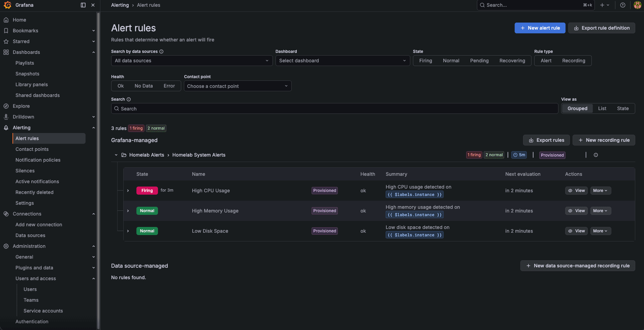Toggle the Recovering state filter

pyautogui.click(x=512, y=61)
